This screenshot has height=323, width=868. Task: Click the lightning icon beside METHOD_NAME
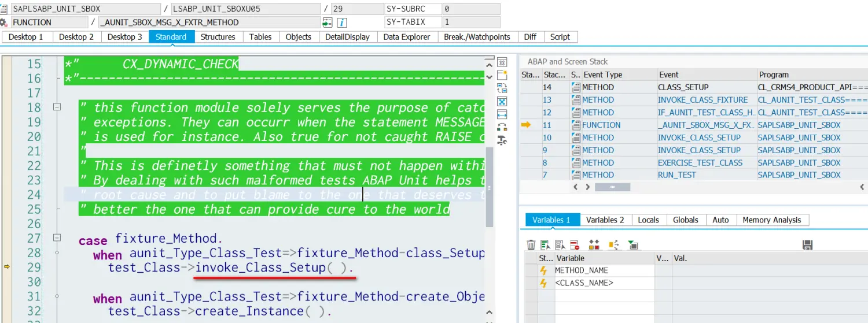[x=543, y=270]
